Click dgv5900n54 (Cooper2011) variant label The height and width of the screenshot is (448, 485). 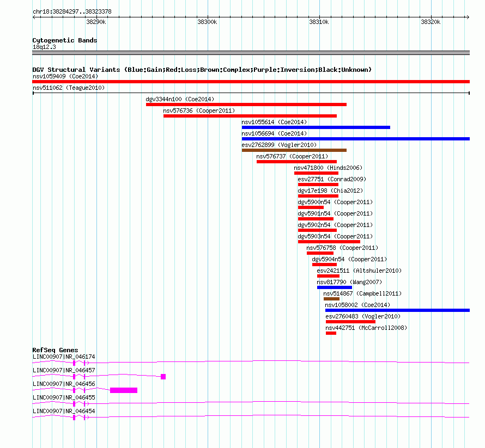(x=335, y=202)
